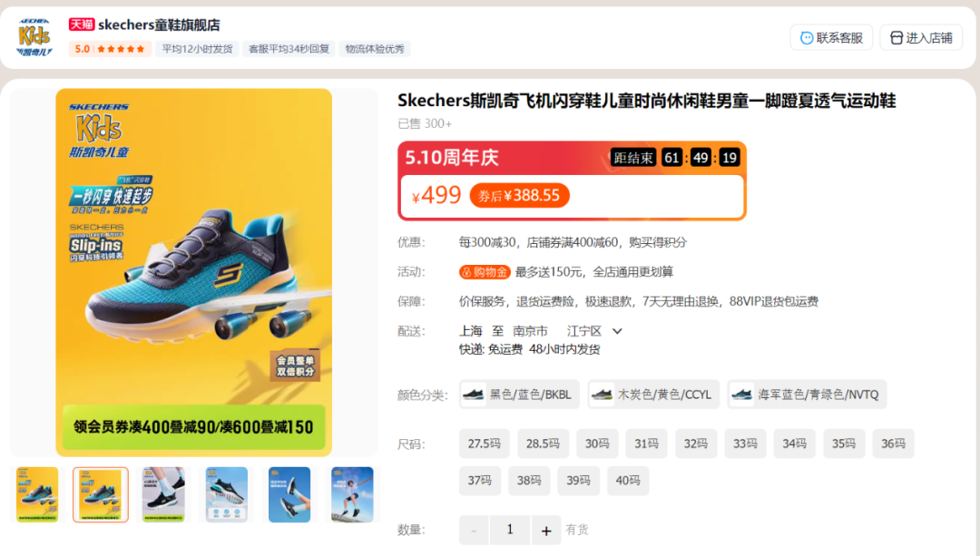Select color 黑色/蓝色/BKBL
The width and height of the screenshot is (980, 556).
click(519, 395)
